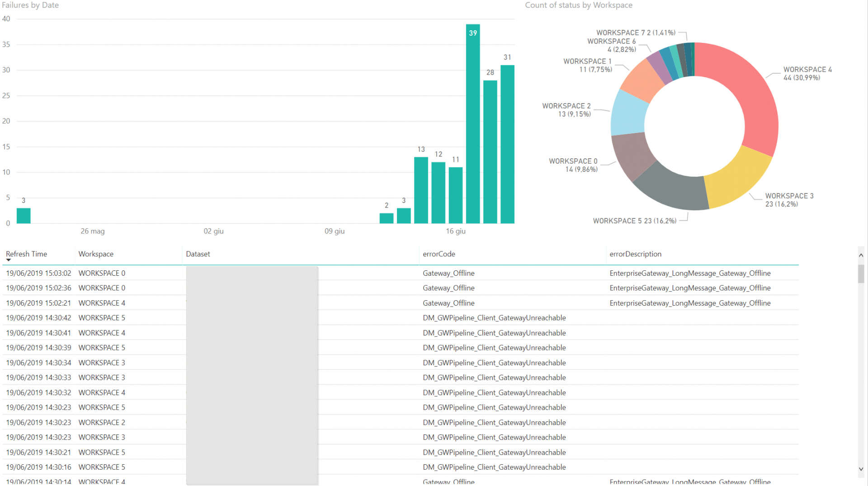Click the errorDescription column header
The height and width of the screenshot is (486, 868).
click(x=635, y=254)
